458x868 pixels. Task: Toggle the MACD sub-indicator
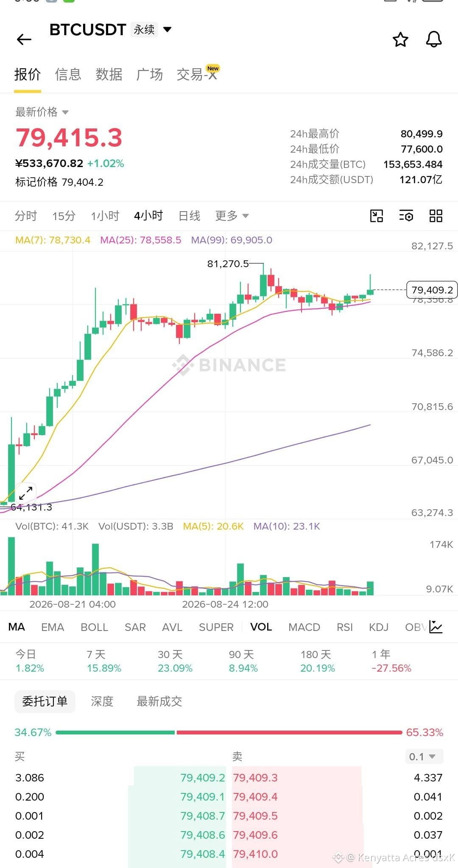(x=304, y=627)
